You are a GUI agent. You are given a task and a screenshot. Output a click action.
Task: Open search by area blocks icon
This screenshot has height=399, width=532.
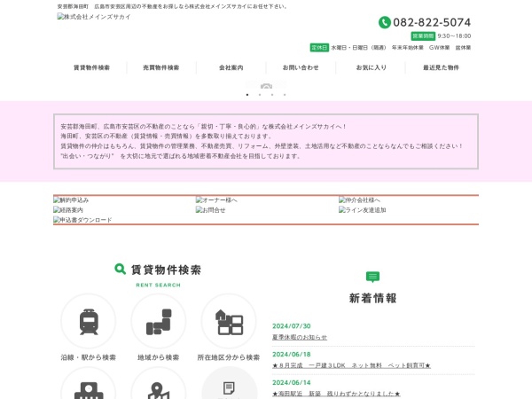pos(159,321)
